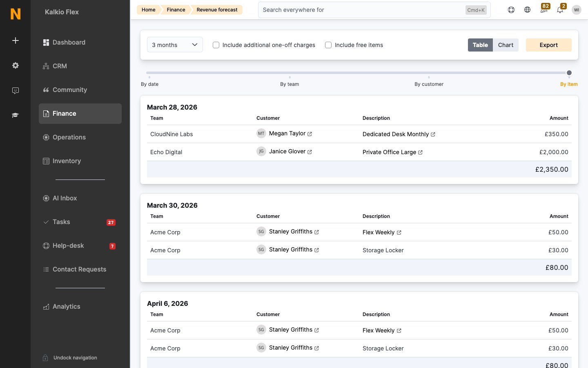Screen dimensions: 588x368
Task: Open the WI user avatar menu
Action: 577,10
